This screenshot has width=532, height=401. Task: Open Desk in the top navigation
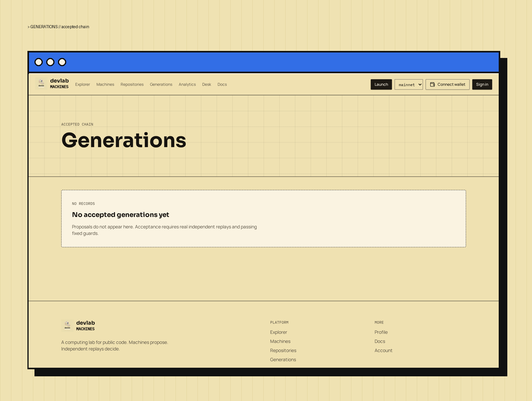(x=206, y=85)
